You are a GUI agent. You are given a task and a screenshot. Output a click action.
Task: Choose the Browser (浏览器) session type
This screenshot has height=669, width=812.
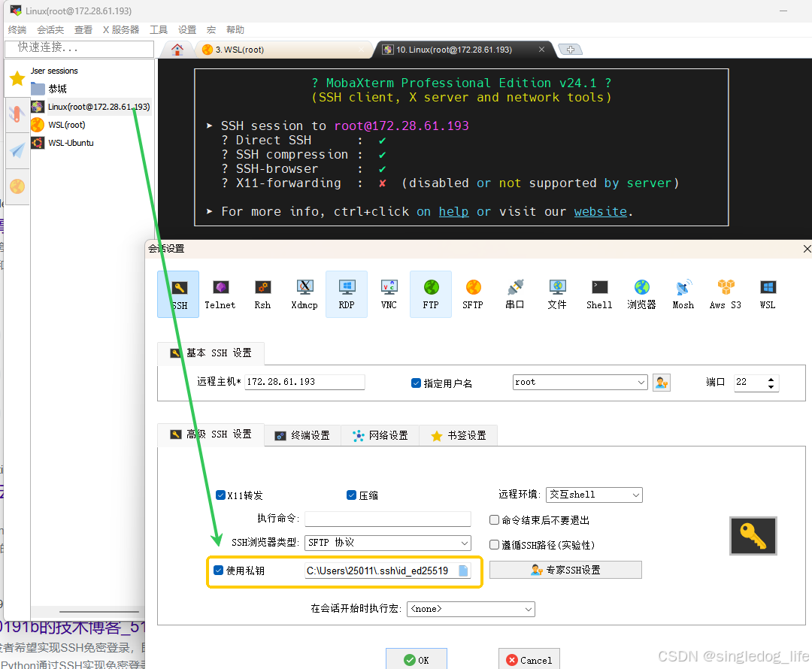tap(641, 294)
